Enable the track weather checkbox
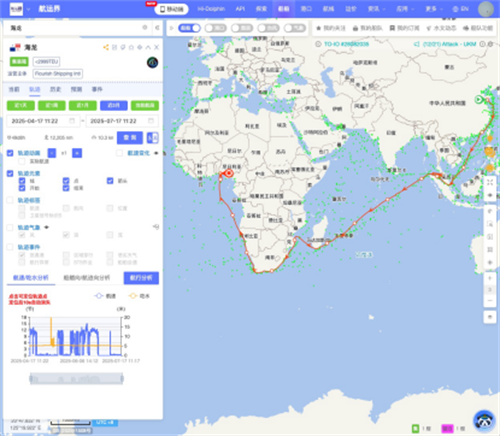Image resolution: width=500 pixels, height=436 pixels. (10, 227)
